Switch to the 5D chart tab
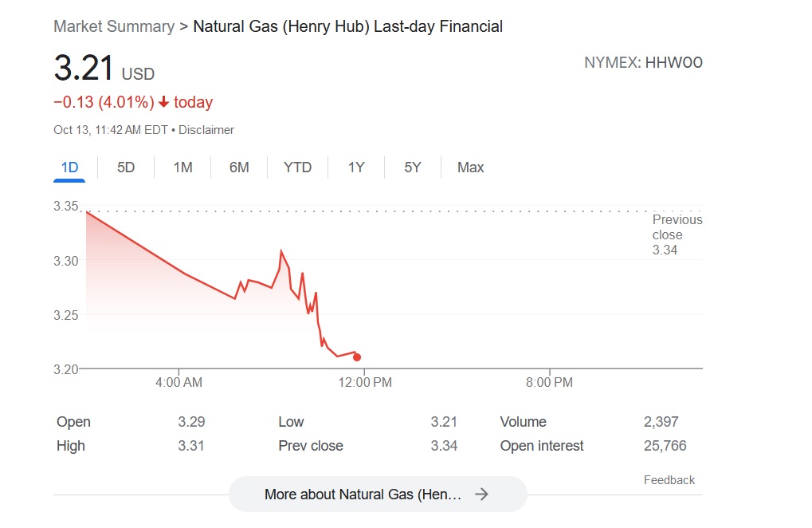The width and height of the screenshot is (812, 528). coord(126,167)
